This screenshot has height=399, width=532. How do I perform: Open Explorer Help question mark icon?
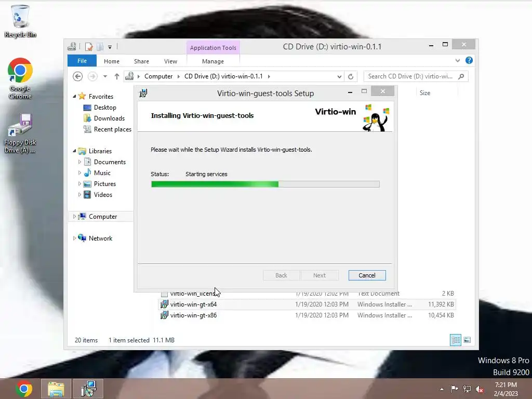[x=469, y=60]
